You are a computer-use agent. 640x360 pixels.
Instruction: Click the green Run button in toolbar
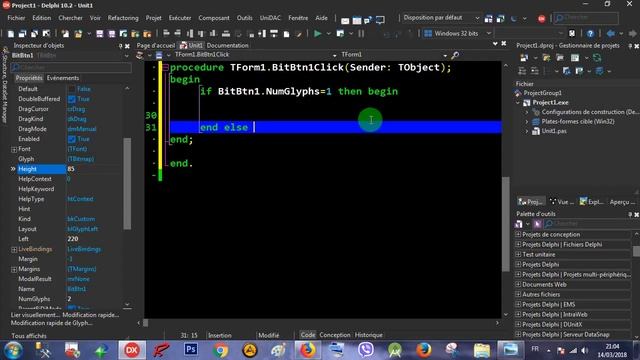318,33
